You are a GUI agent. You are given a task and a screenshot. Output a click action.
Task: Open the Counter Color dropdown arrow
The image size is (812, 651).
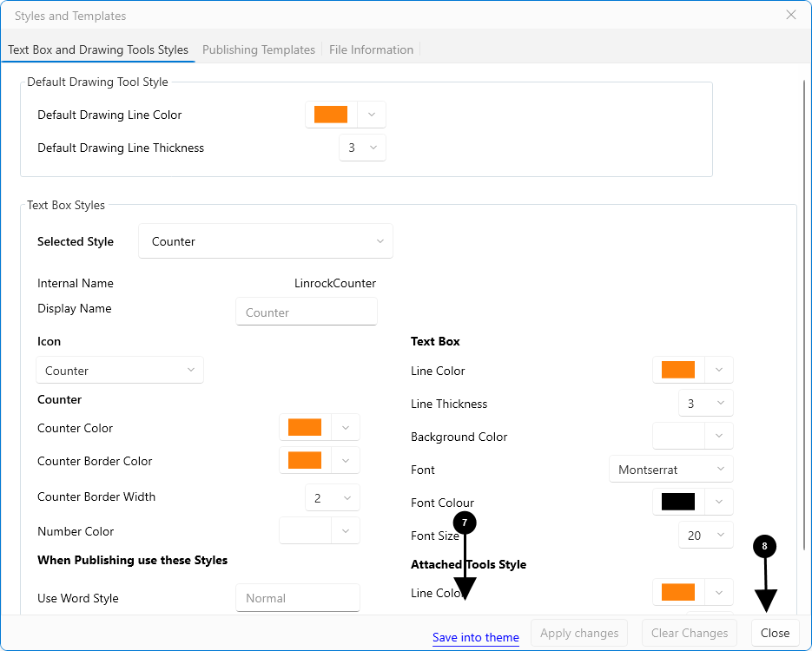coord(345,428)
